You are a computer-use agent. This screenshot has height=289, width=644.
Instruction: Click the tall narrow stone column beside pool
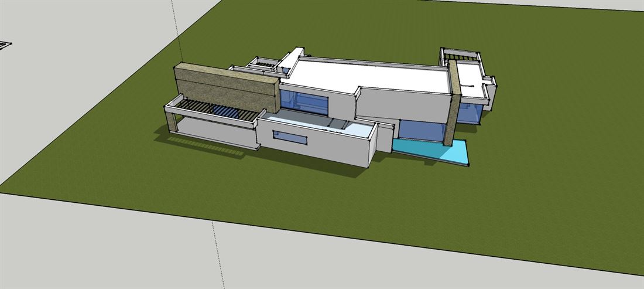[452, 103]
